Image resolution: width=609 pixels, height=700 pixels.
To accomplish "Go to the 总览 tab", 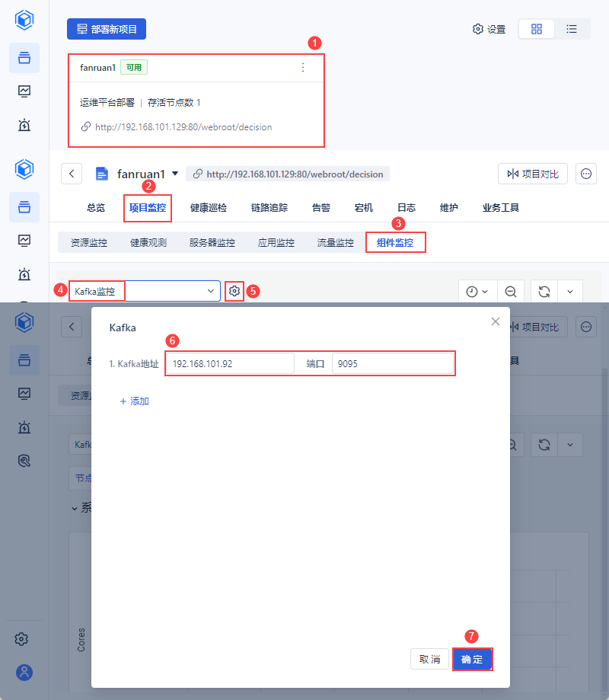I will pyautogui.click(x=96, y=208).
